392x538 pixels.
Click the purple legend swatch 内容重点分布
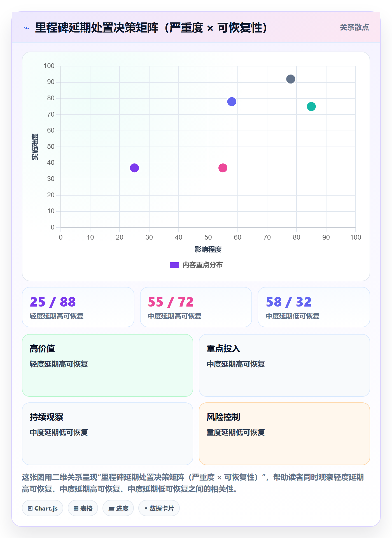174,265
